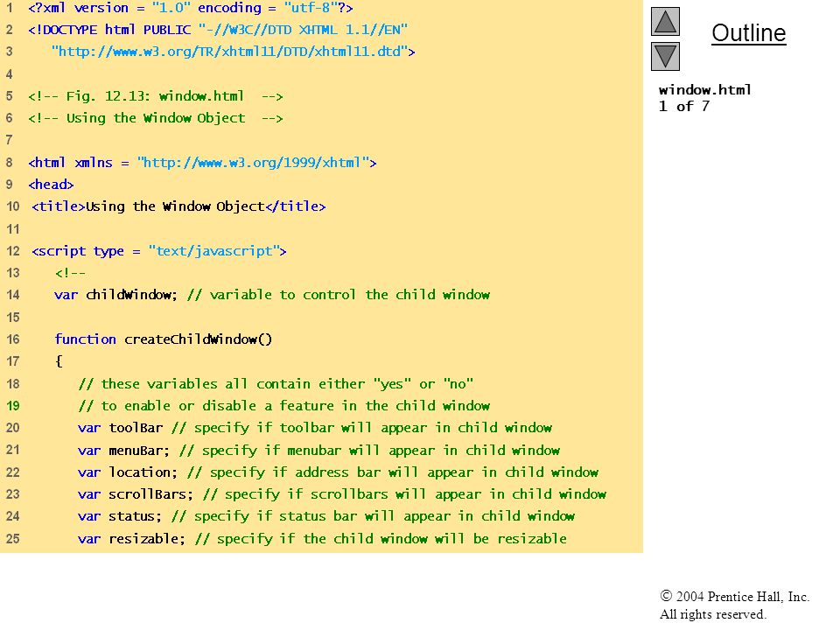Click the xhtml11.dtd URL string

[233, 52]
